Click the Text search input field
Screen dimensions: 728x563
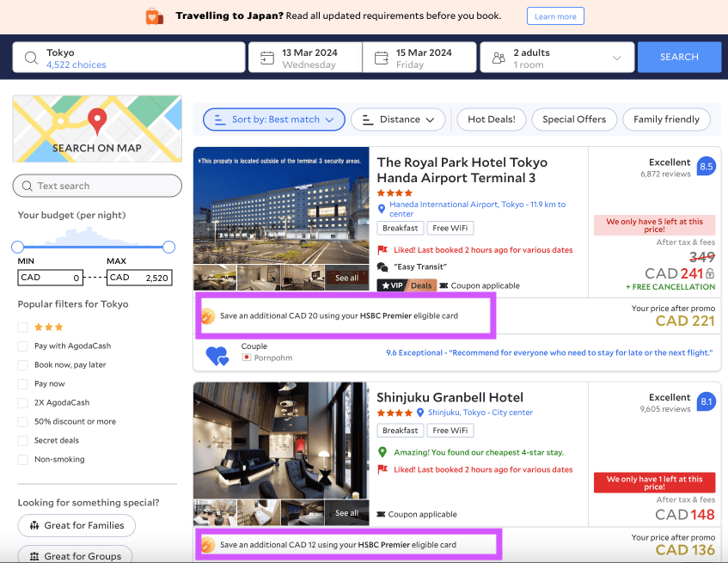pyautogui.click(x=97, y=186)
